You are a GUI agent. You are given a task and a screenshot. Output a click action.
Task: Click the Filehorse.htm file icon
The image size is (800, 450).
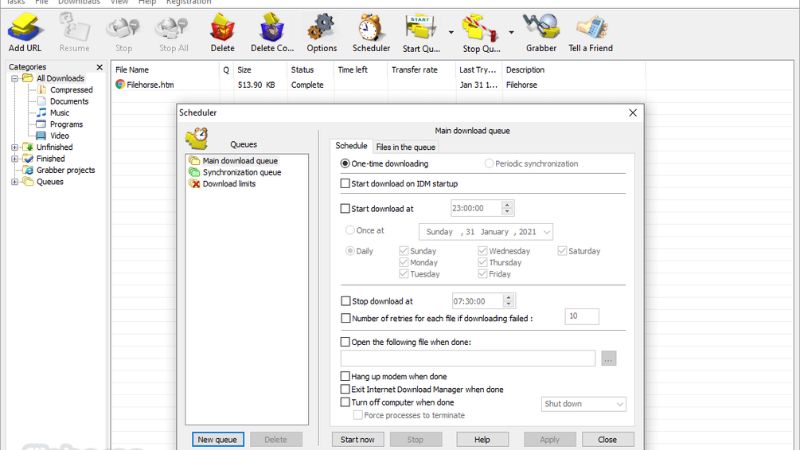click(120, 85)
